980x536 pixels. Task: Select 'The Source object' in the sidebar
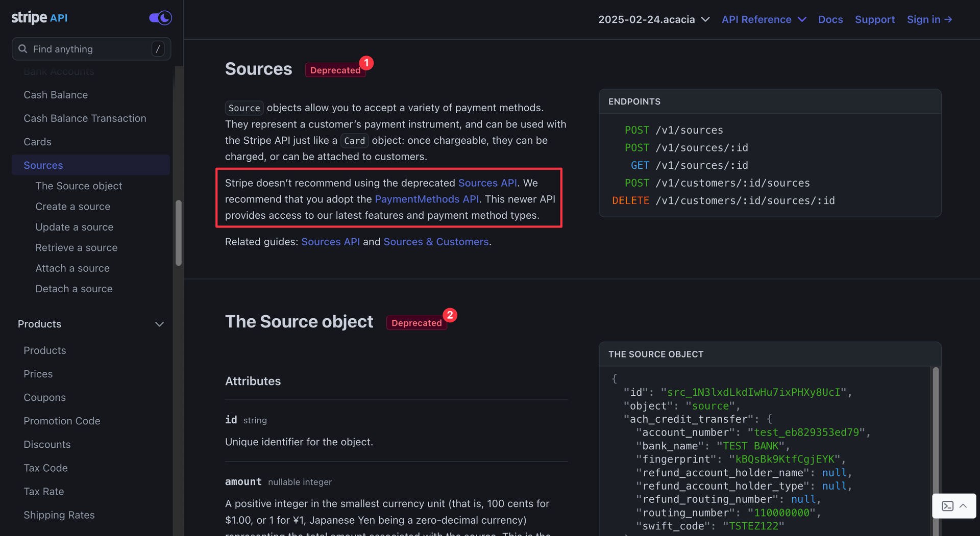click(79, 186)
